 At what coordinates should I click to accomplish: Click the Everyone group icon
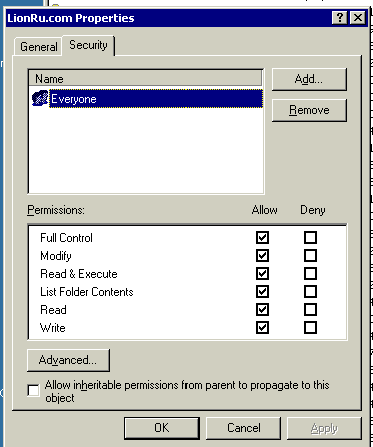[x=40, y=99]
